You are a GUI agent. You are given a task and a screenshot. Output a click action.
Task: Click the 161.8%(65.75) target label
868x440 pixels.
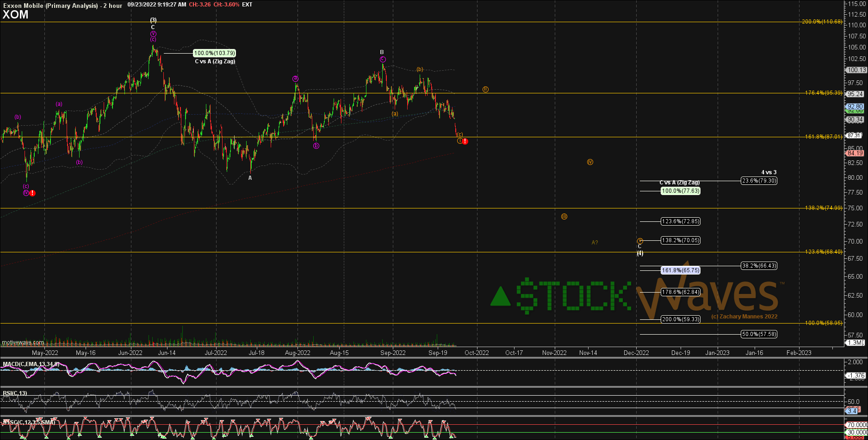680,270
